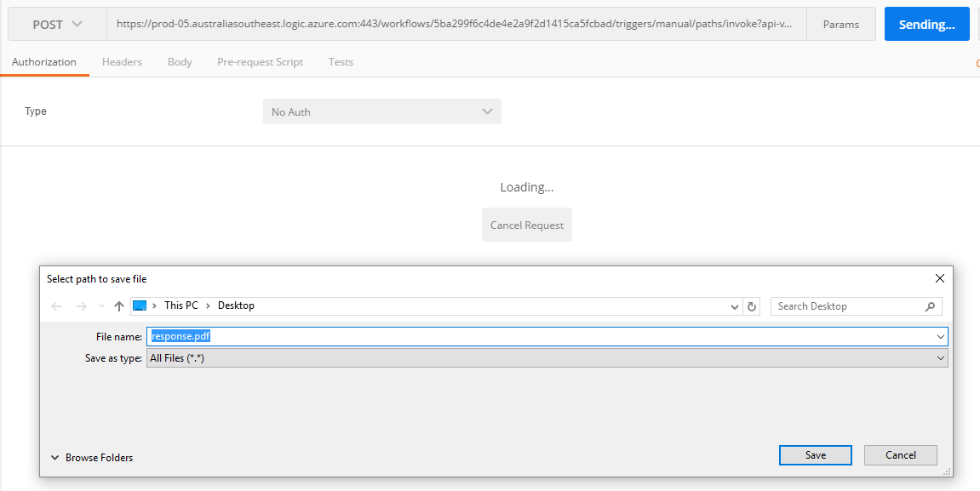Click the Save button
Screen dimensions: 980x491
pyautogui.click(x=815, y=455)
